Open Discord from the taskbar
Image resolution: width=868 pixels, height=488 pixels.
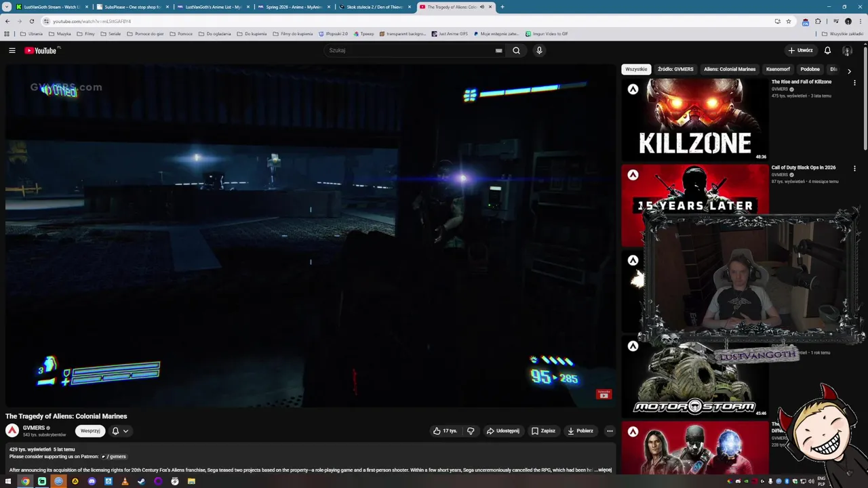pyautogui.click(x=92, y=481)
